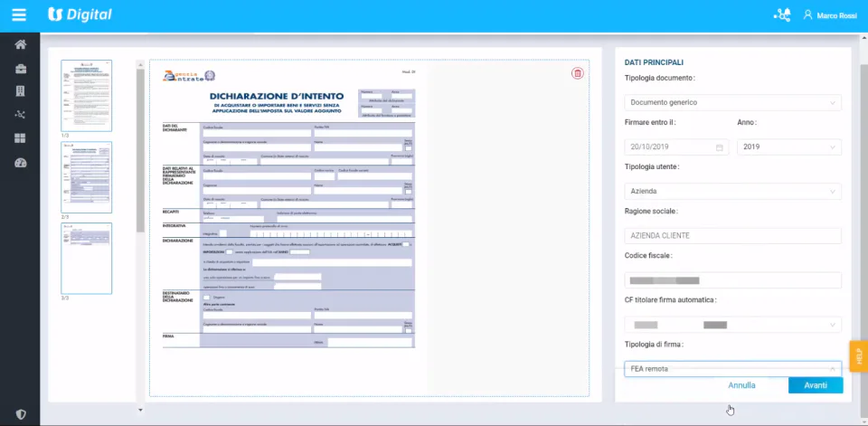Click thumbnail list scrollbar up arrow
Image resolution: width=868 pixels, height=426 pixels.
click(x=140, y=64)
